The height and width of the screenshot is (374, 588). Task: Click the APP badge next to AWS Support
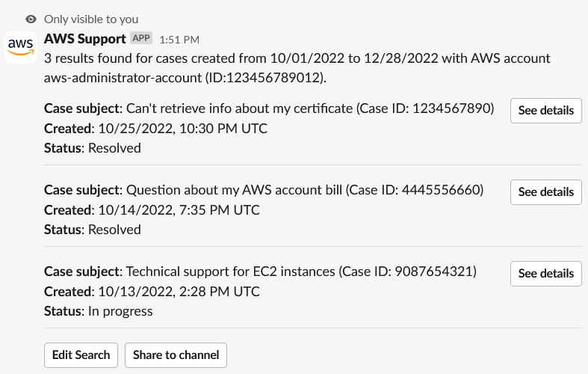(x=141, y=37)
